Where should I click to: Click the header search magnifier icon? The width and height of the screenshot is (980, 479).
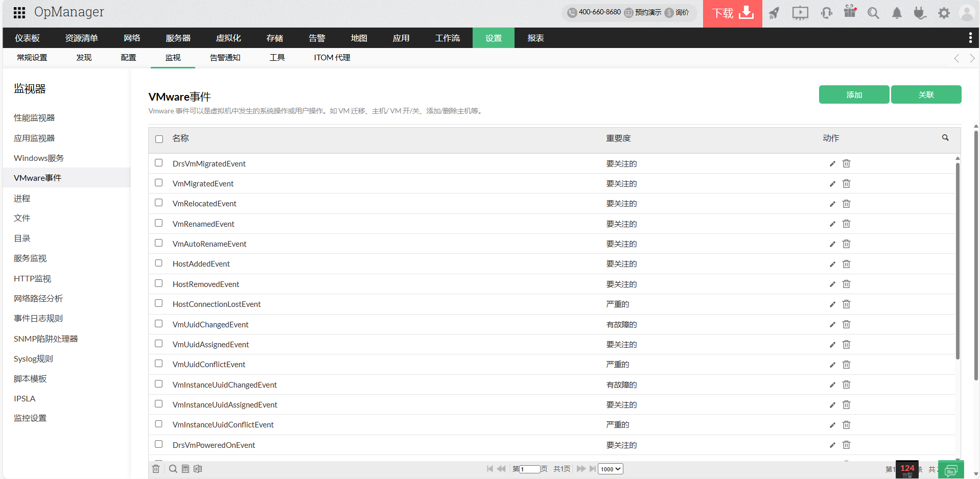click(x=873, y=13)
